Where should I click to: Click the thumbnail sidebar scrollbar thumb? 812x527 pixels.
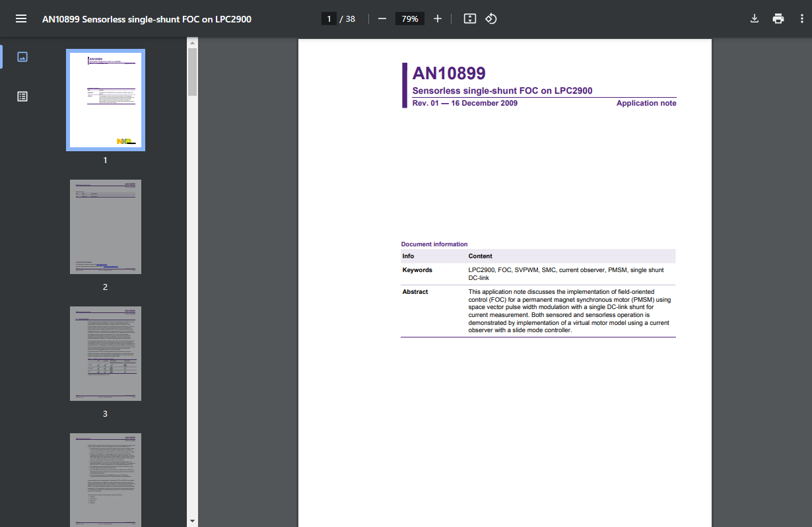(x=192, y=72)
